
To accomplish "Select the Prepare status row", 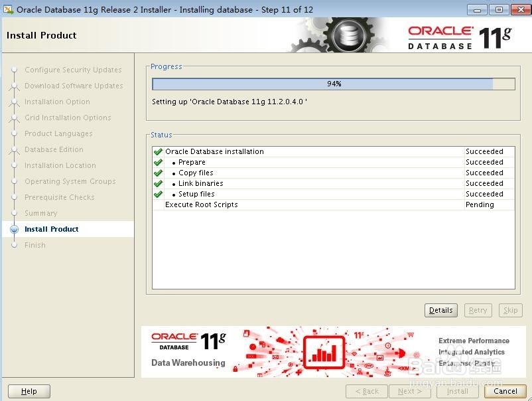I will 334,162.
